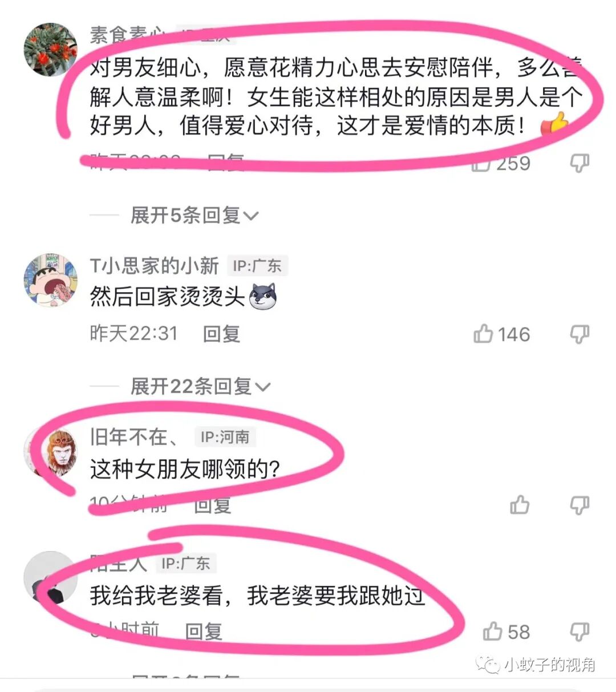The height and width of the screenshot is (692, 616).
Task: Open username T小思家的小新
Action: tap(154, 266)
